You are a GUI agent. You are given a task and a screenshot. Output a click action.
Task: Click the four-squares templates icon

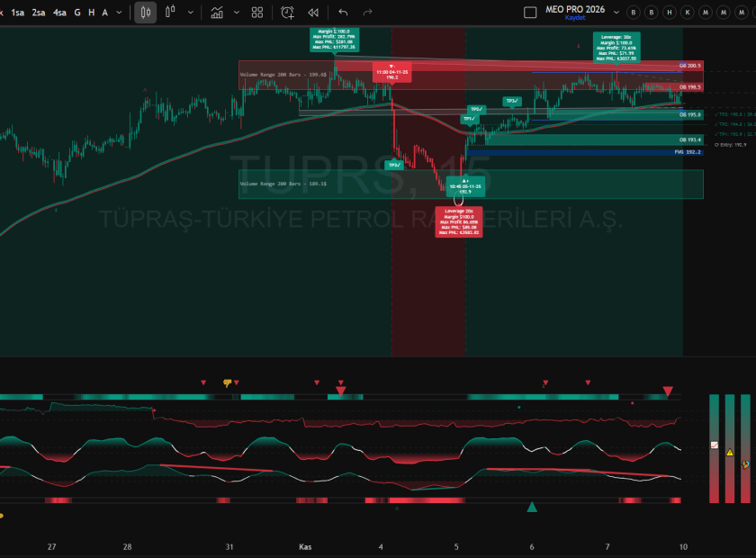pyautogui.click(x=257, y=13)
